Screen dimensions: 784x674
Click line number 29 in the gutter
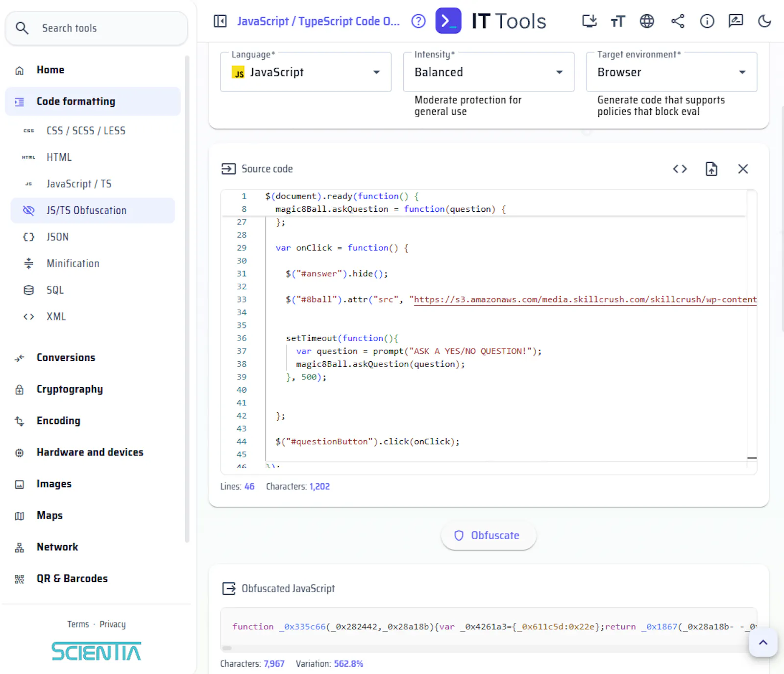coord(242,248)
